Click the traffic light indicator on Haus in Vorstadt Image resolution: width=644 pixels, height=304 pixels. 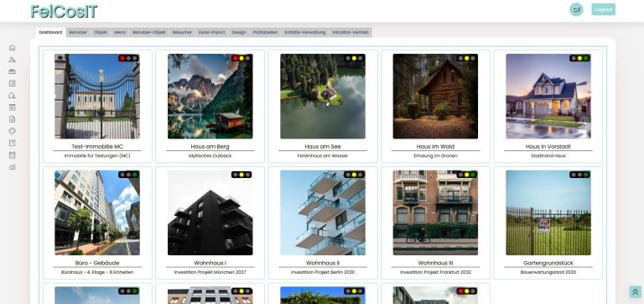[579, 59]
